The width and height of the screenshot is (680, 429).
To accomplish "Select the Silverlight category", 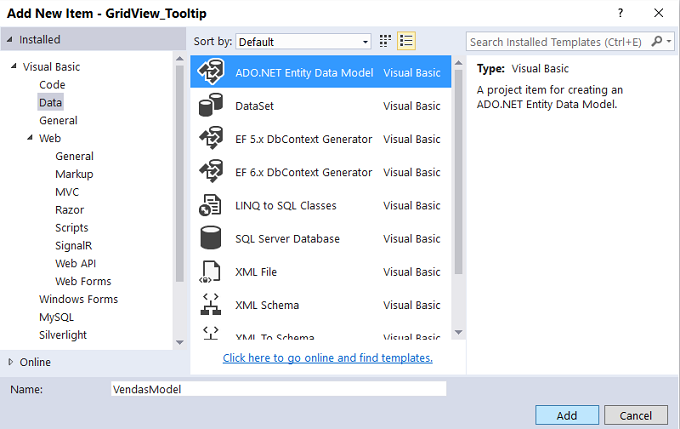I will [63, 335].
